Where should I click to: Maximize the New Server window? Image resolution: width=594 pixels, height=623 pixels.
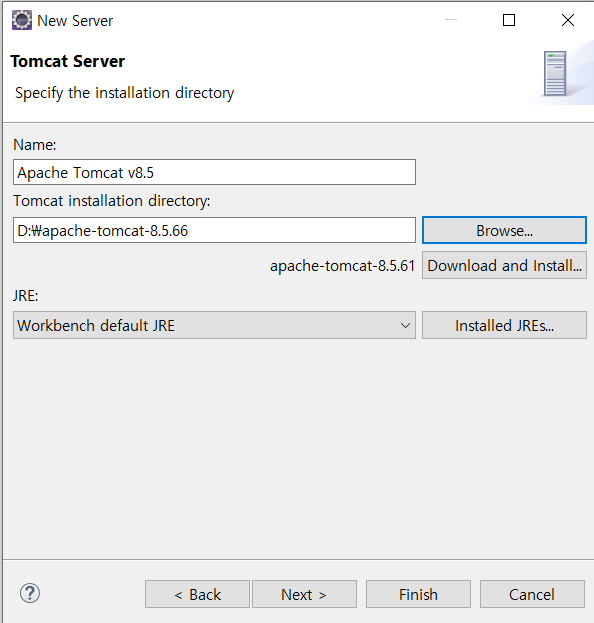[509, 20]
